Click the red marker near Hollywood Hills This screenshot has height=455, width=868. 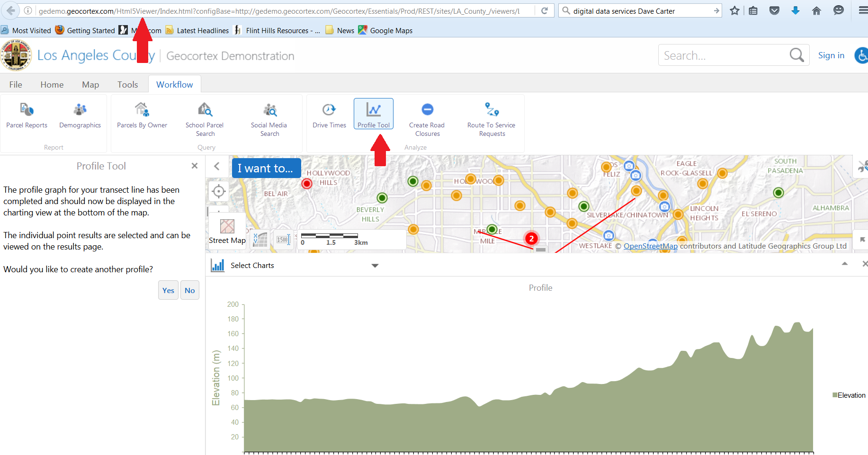pyautogui.click(x=307, y=183)
